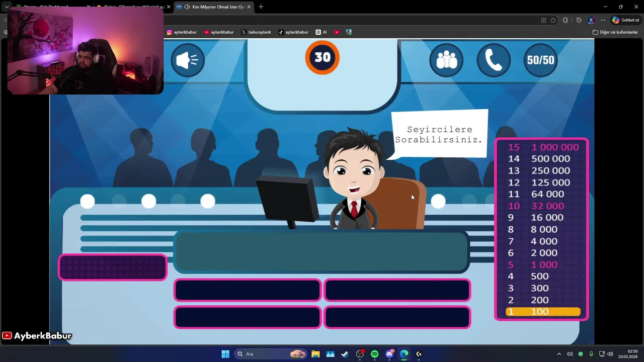The height and width of the screenshot is (362, 644).
Task: Select the bottom-right answer box
Action: tap(397, 317)
